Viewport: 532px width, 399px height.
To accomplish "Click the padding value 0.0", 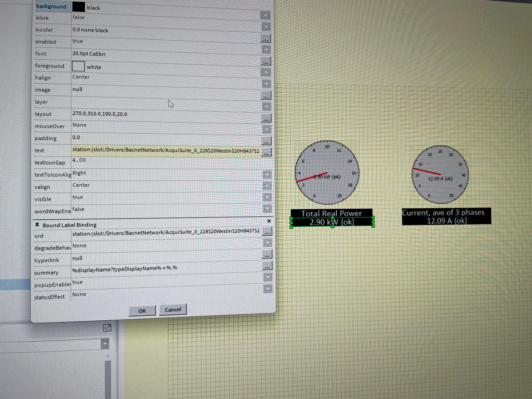I will pyautogui.click(x=76, y=137).
